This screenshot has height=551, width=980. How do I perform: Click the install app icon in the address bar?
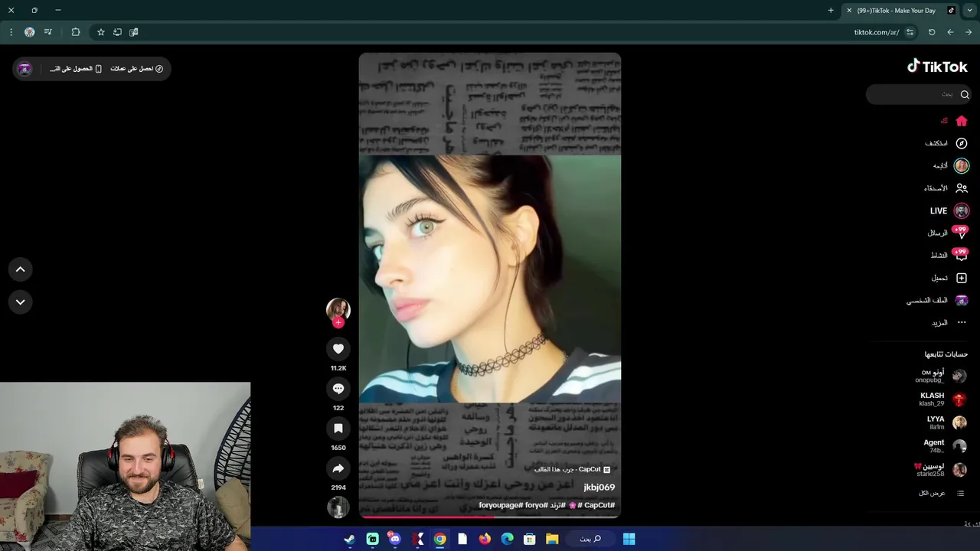117,32
